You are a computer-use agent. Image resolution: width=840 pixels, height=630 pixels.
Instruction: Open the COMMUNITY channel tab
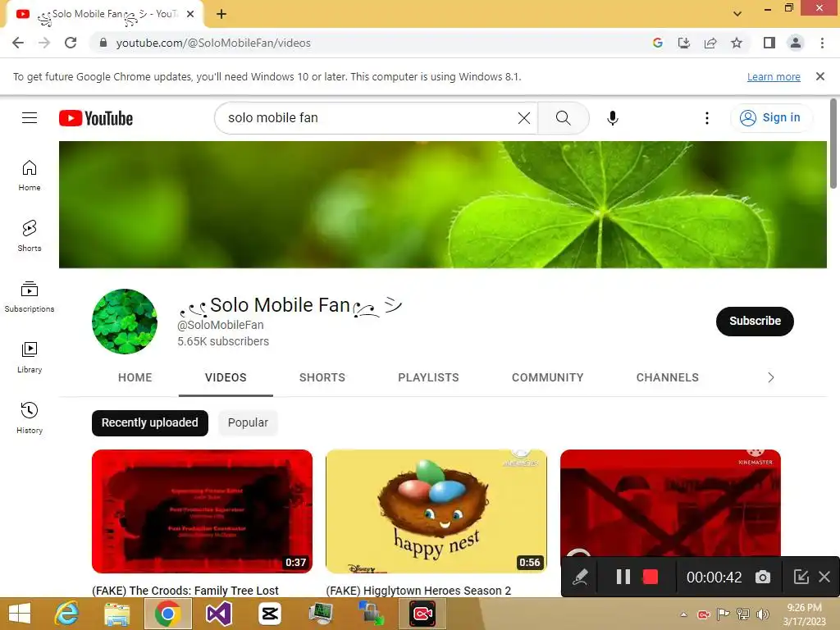(x=547, y=377)
